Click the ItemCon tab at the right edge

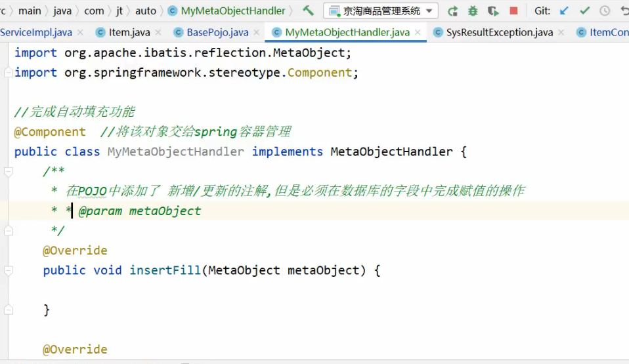coord(603,32)
